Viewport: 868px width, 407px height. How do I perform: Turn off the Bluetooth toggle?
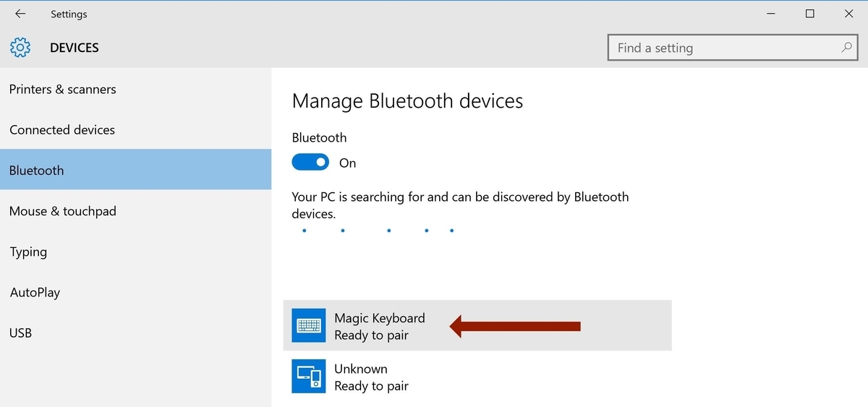click(310, 163)
